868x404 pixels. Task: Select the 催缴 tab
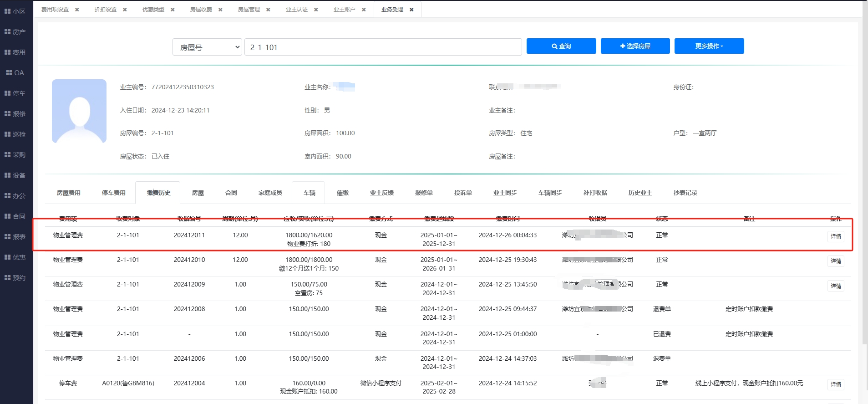tap(343, 193)
